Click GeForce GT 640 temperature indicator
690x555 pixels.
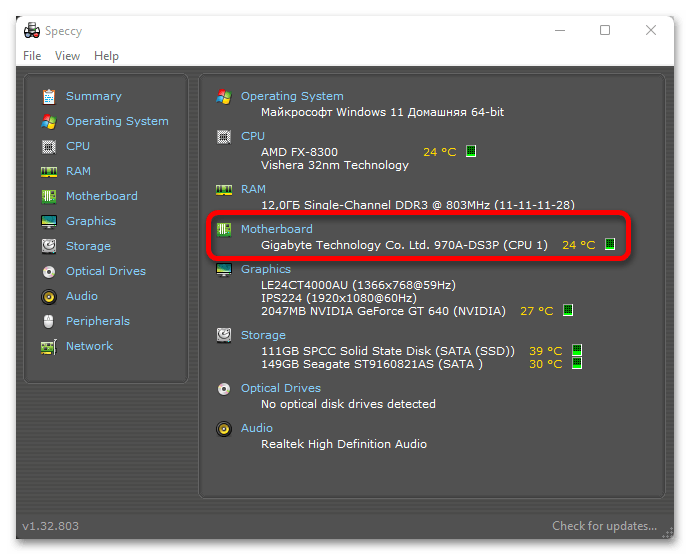tap(568, 310)
